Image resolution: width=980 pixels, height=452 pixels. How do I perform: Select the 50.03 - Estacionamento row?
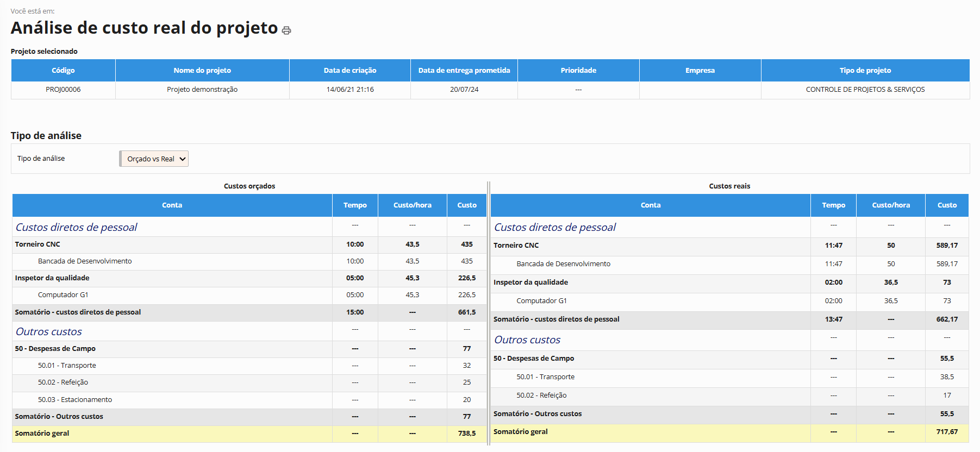[x=75, y=400]
